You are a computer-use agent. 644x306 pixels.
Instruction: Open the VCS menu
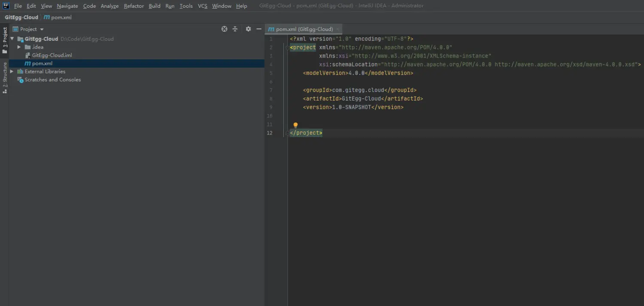tap(202, 6)
